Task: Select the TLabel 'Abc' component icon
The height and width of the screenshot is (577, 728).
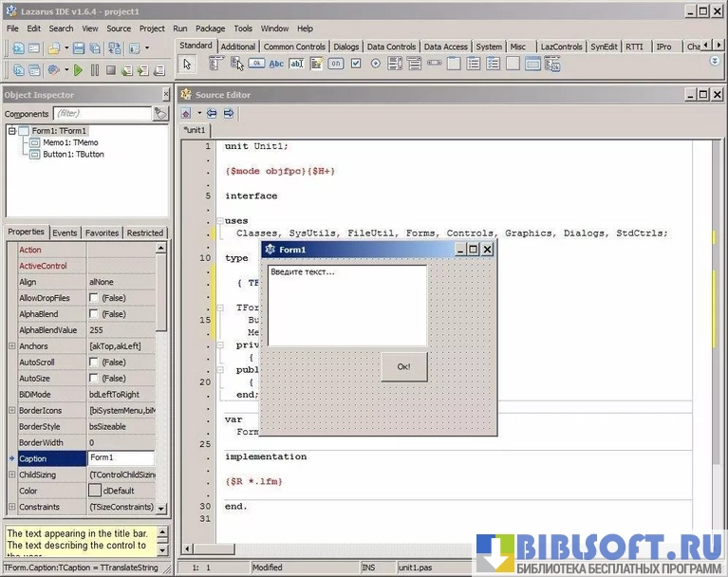Action: [x=276, y=64]
